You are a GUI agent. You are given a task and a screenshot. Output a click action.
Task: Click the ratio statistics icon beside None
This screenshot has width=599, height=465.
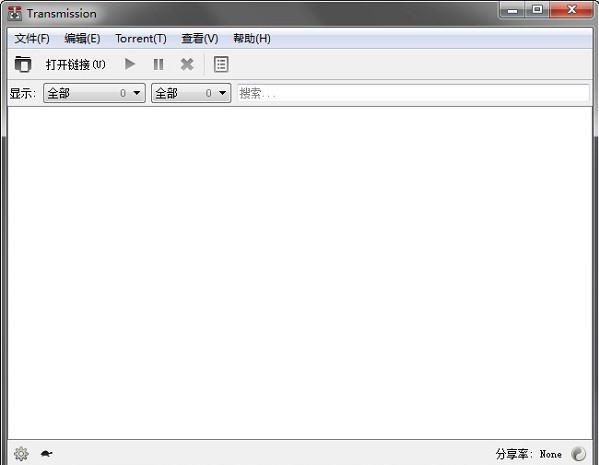(x=578, y=454)
